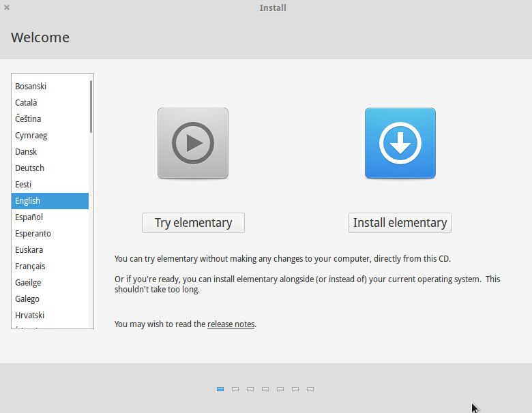This screenshot has height=413, width=532.
Task: Select the highlighted English language row
Action: pyautogui.click(x=50, y=201)
